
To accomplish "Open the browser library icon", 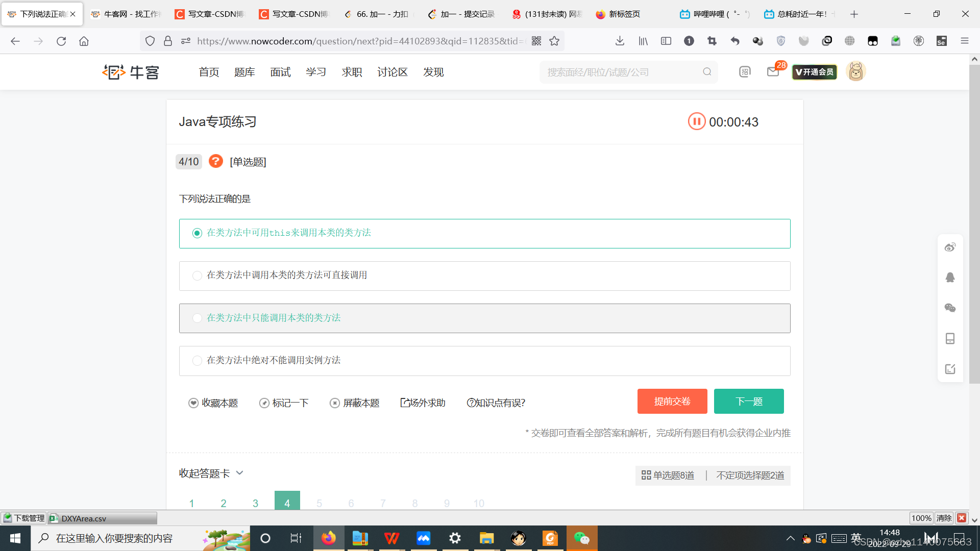I will click(x=643, y=41).
